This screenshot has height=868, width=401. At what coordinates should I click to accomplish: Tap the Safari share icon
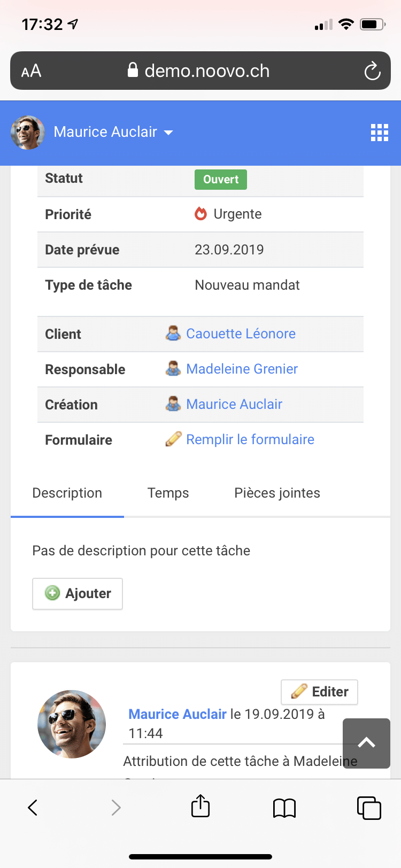click(x=200, y=807)
